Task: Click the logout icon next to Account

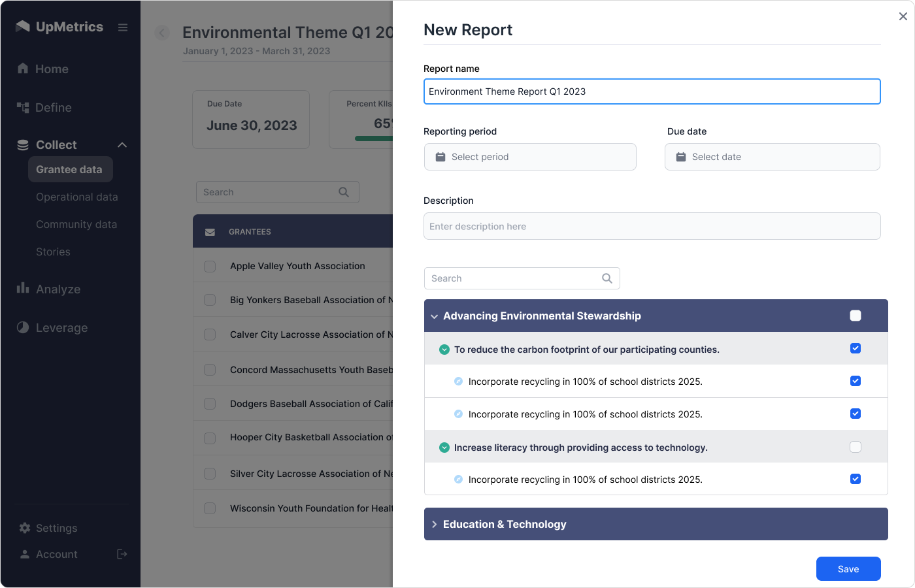Action: coord(122,554)
